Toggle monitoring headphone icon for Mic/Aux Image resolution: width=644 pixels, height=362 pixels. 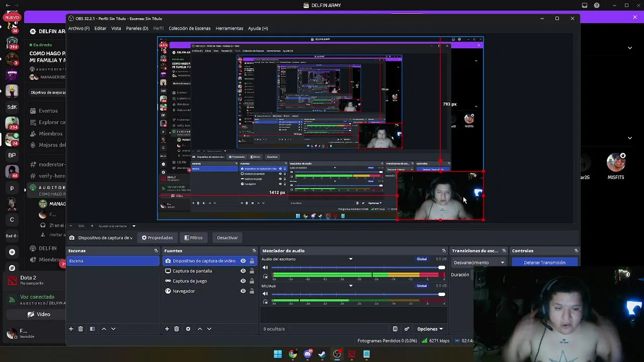click(x=266, y=302)
